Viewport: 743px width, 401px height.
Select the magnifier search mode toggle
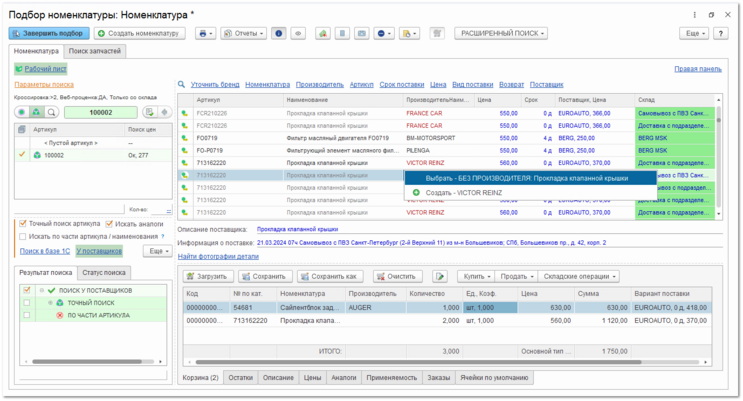point(51,112)
